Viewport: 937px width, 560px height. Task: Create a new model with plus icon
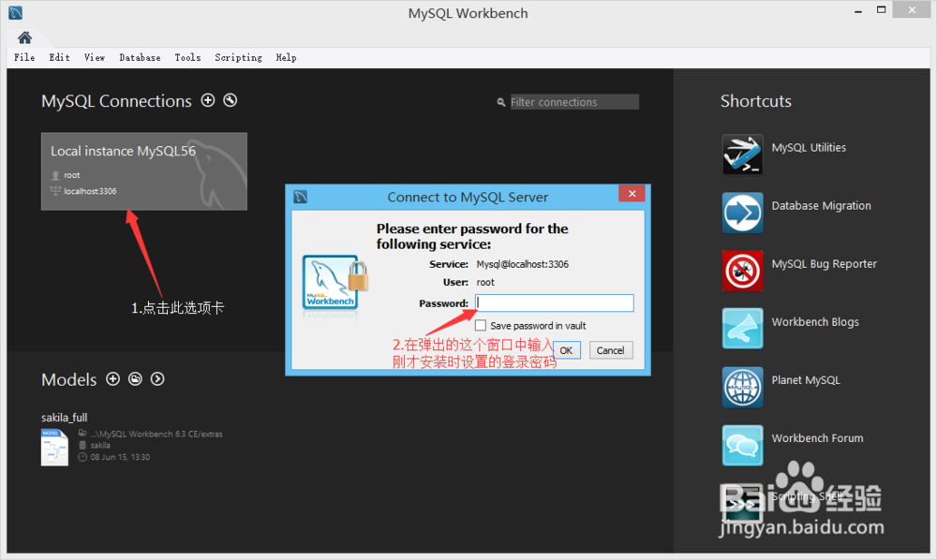click(x=112, y=379)
